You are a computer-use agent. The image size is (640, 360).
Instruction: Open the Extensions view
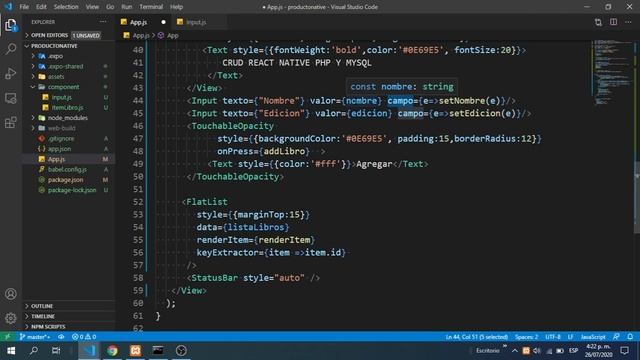tap(11, 122)
